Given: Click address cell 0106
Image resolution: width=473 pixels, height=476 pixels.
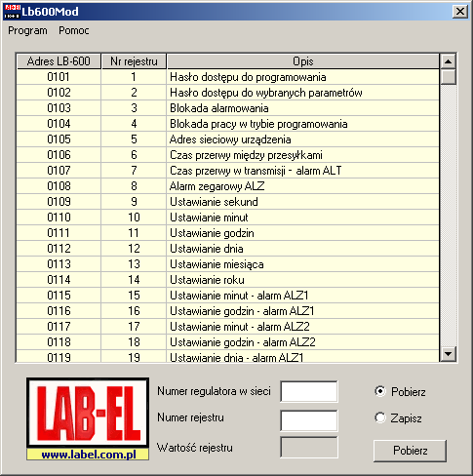Looking at the screenshot, I should tap(59, 155).
